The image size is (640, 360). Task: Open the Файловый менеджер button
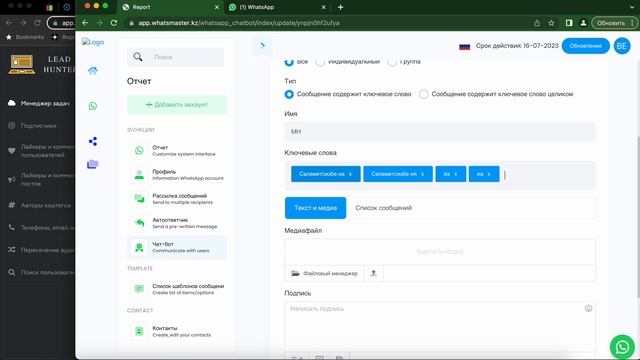(x=324, y=273)
